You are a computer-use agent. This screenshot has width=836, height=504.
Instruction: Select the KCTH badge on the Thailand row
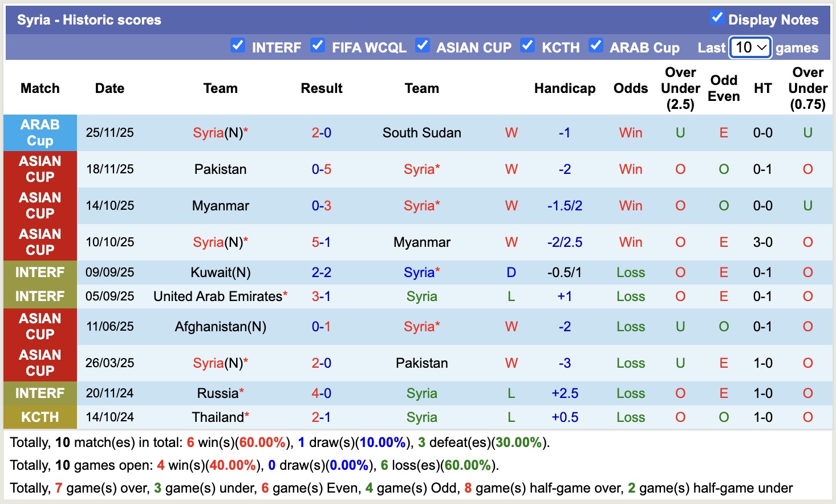(40, 417)
